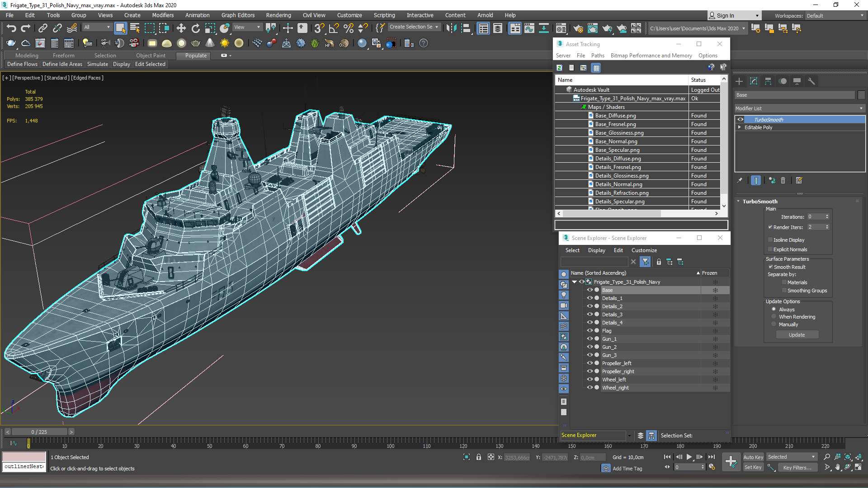Click the Redo arrow icon
Screen dimensions: 868x488
point(26,28)
